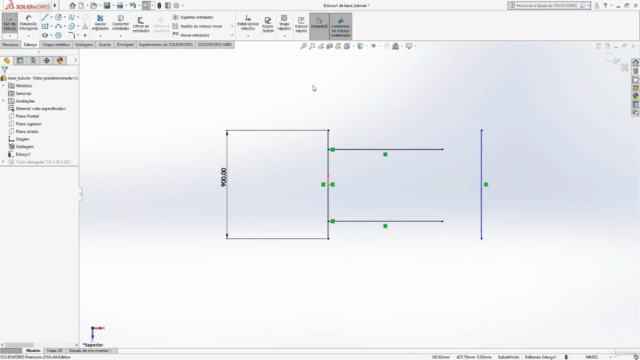
Task: Open dropdown under Aparar entidades
Action: pos(100,36)
